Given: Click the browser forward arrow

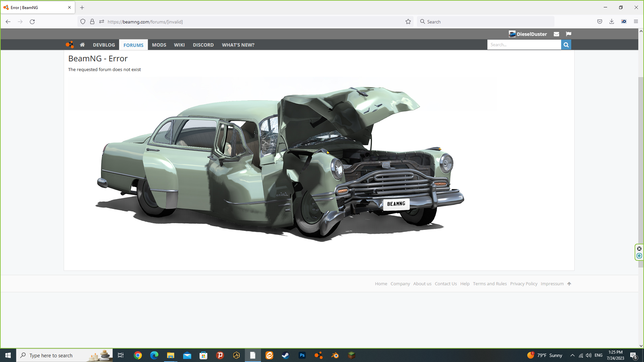Looking at the screenshot, I should [x=20, y=22].
